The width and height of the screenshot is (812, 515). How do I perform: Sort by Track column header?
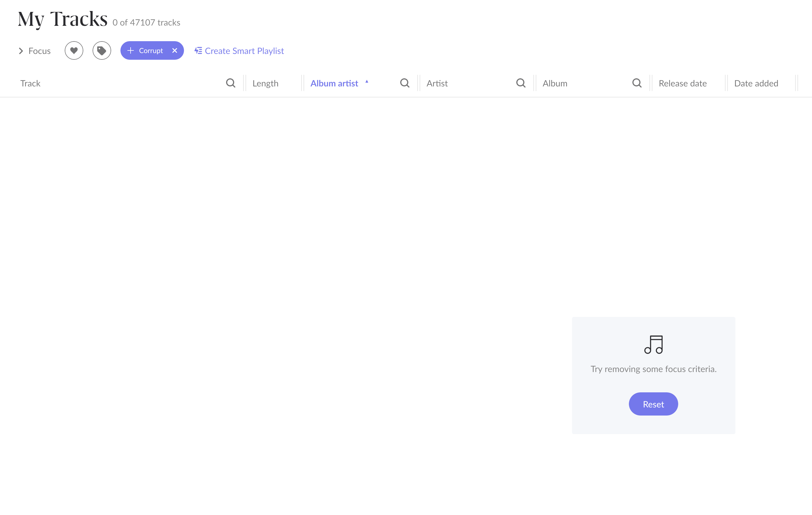(x=30, y=83)
